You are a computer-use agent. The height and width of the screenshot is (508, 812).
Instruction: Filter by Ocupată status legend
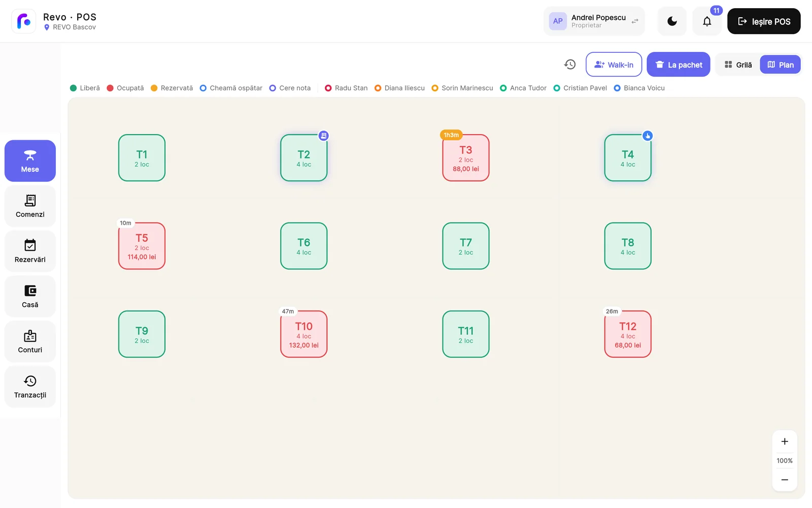[125, 88]
